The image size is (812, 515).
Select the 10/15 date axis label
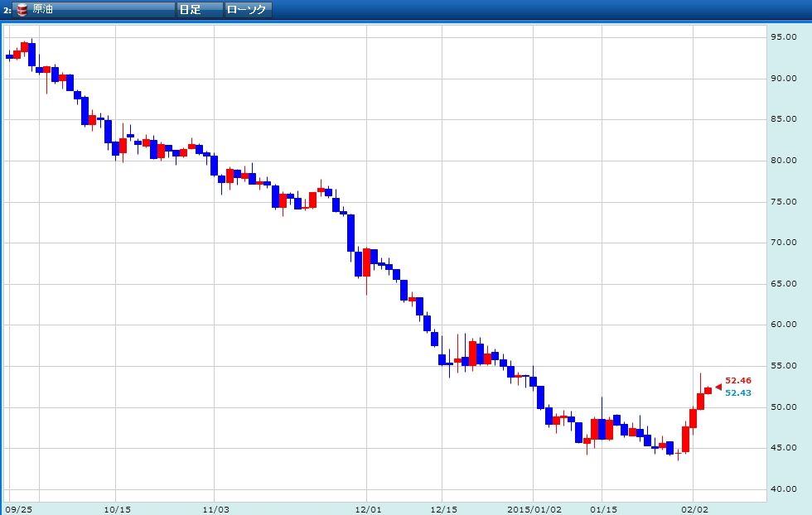click(116, 508)
